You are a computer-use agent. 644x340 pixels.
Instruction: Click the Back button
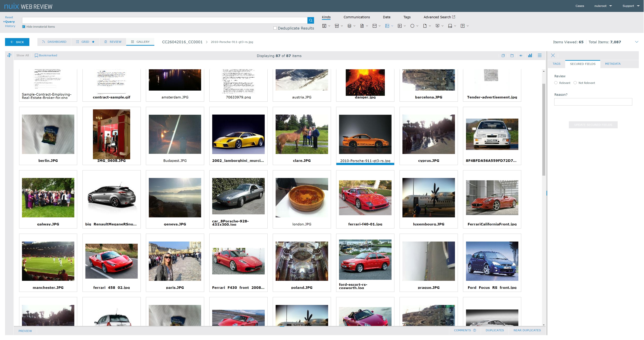coord(17,42)
